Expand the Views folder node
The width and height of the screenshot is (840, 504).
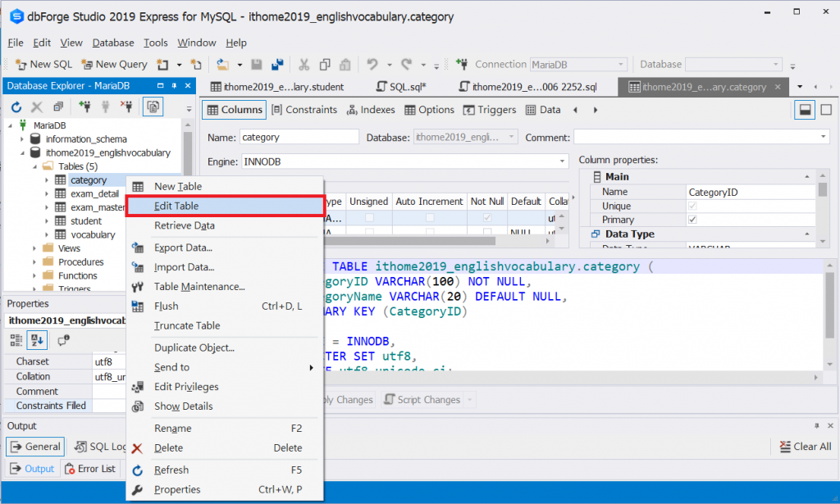(34, 248)
